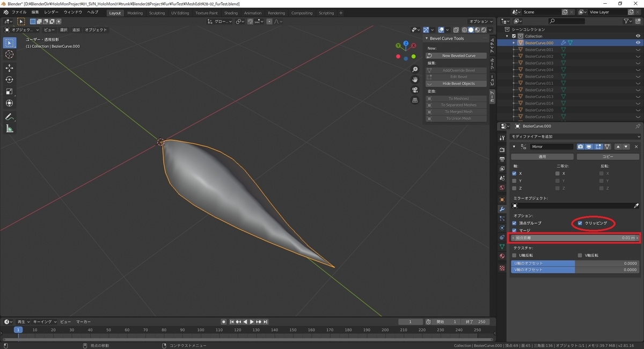Toggle the クリッピング checkbox
644x349 pixels.
(x=580, y=223)
